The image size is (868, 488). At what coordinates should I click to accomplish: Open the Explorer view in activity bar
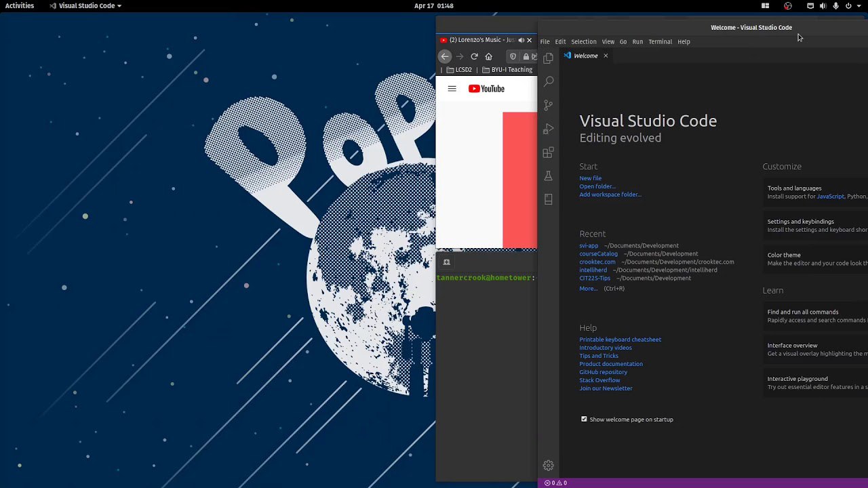point(549,58)
